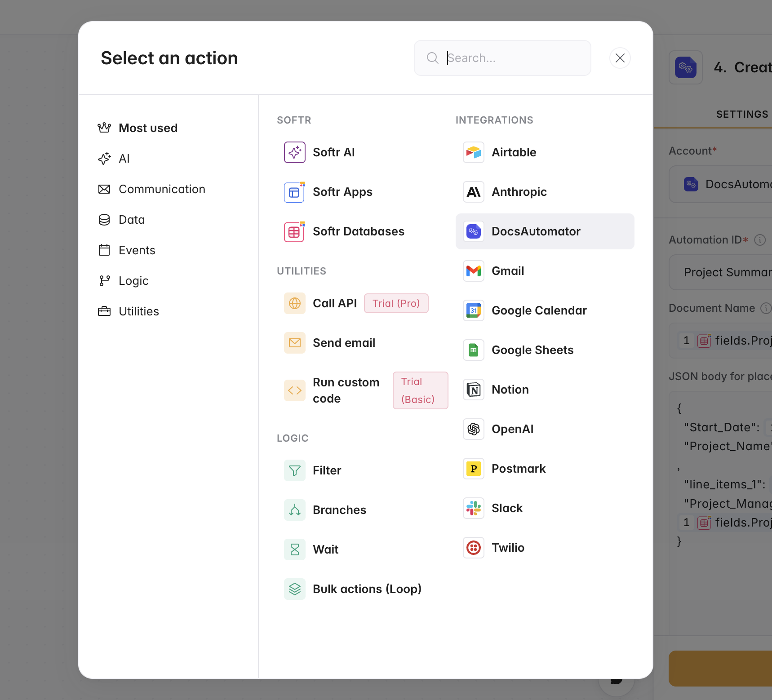Select the Twilio integration icon
The width and height of the screenshot is (772, 700).
[x=473, y=548]
